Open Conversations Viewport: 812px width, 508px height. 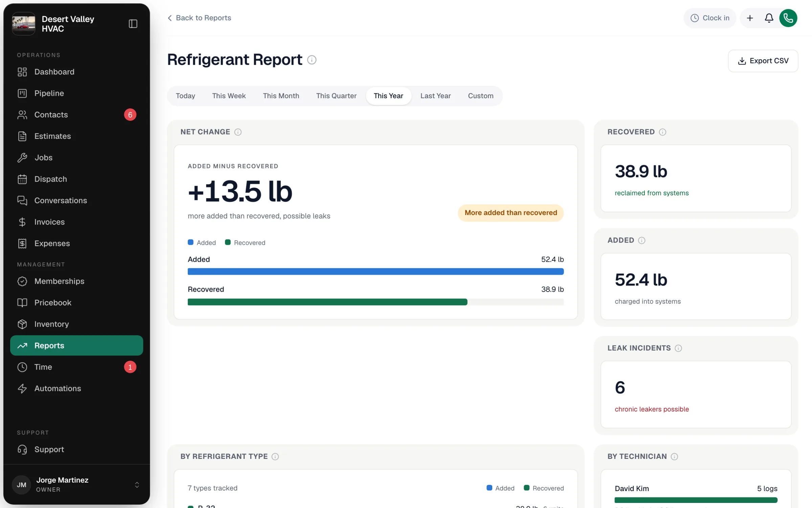click(x=77, y=200)
